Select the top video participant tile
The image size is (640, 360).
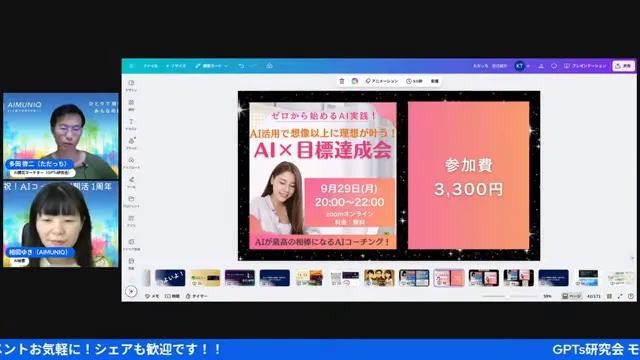(61, 136)
